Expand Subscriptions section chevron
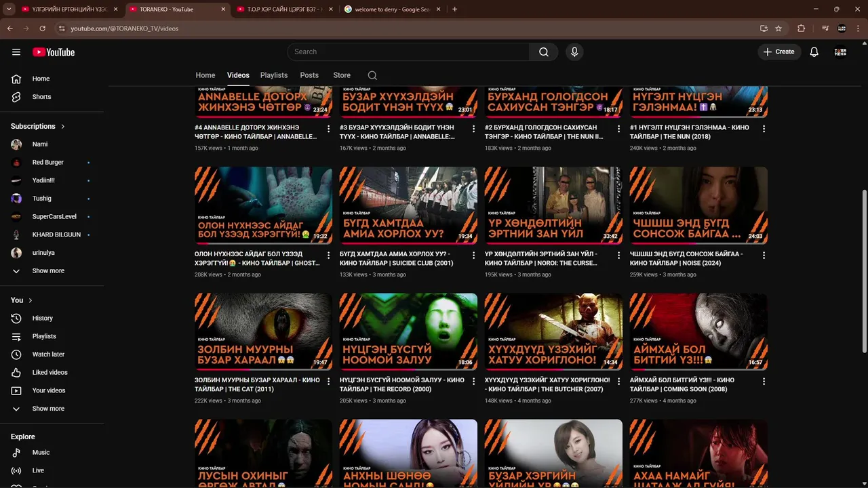This screenshot has height=488, width=868. coord(63,126)
